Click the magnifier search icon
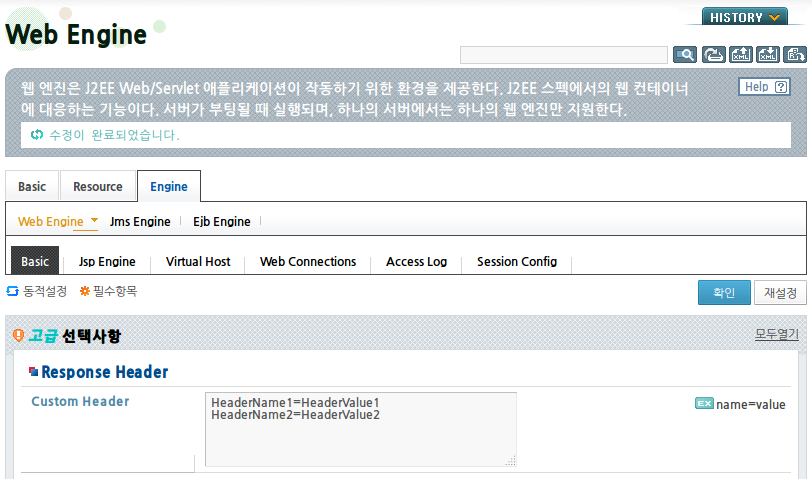812x479 pixels. pos(685,54)
